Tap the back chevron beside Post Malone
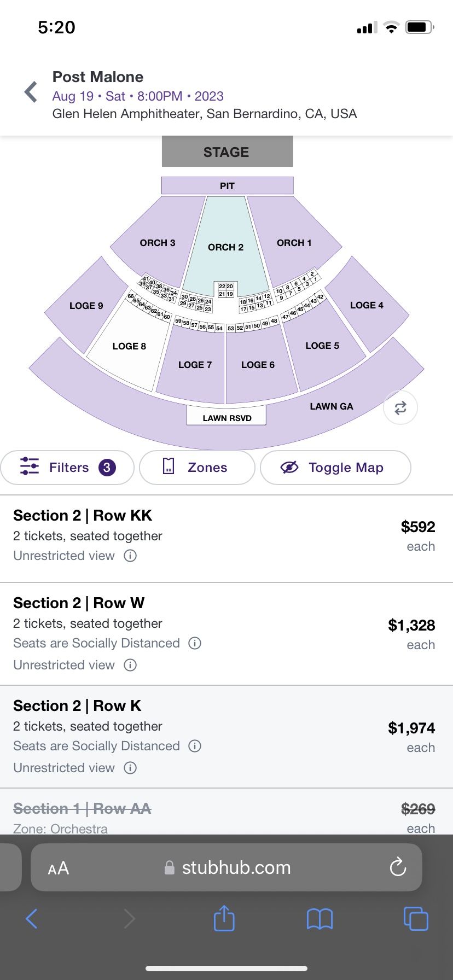Screen dimensions: 453x980 tap(31, 92)
